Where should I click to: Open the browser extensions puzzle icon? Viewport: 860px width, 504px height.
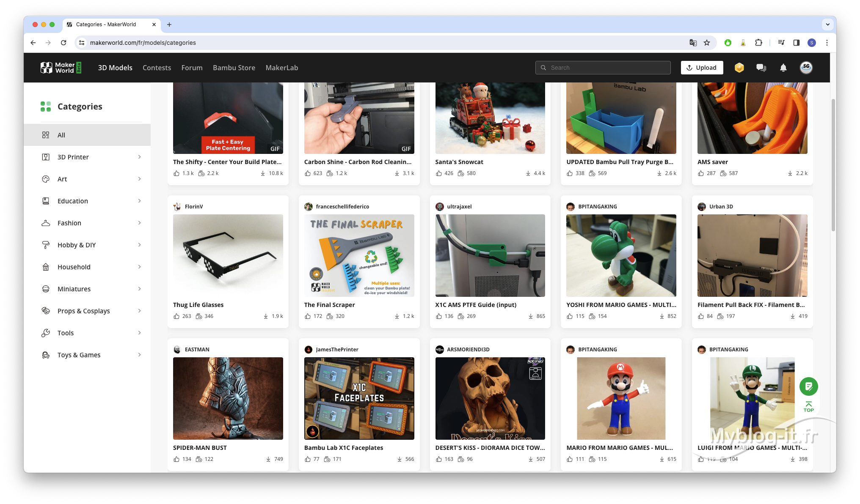(x=758, y=43)
